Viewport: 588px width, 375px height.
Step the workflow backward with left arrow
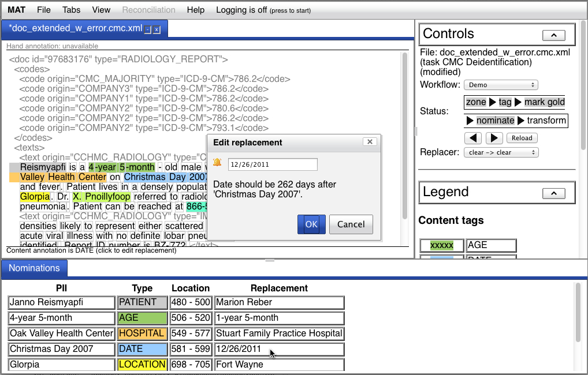[473, 138]
